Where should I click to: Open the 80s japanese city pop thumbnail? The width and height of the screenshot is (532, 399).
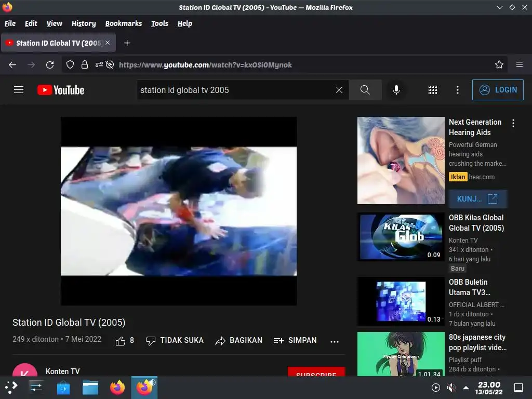[x=401, y=354]
